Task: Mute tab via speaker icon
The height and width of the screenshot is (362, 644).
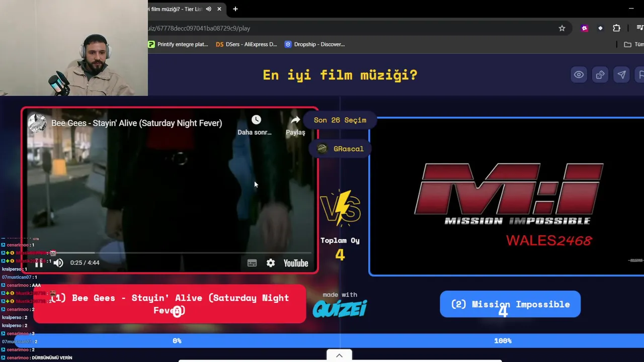Action: 208,9
